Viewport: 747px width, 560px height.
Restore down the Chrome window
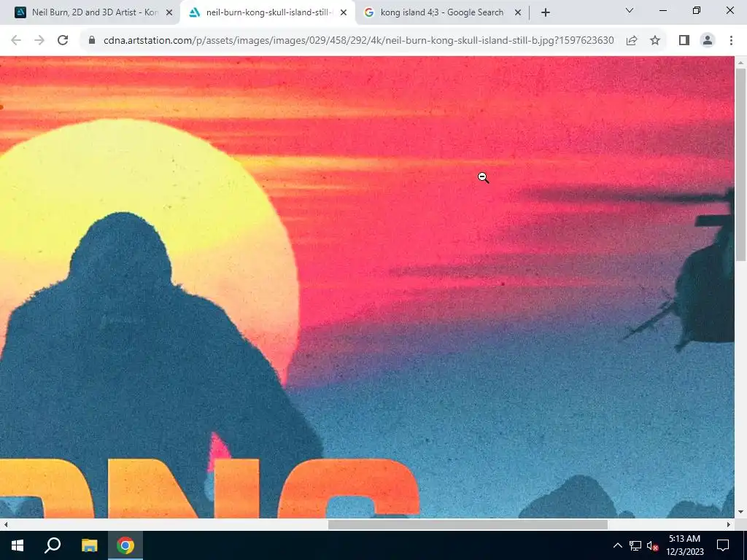click(x=696, y=10)
